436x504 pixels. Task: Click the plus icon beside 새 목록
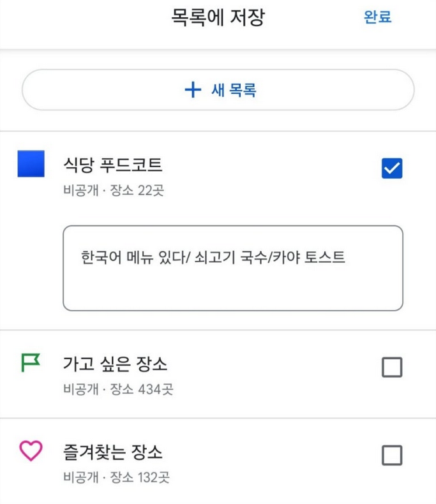(193, 90)
